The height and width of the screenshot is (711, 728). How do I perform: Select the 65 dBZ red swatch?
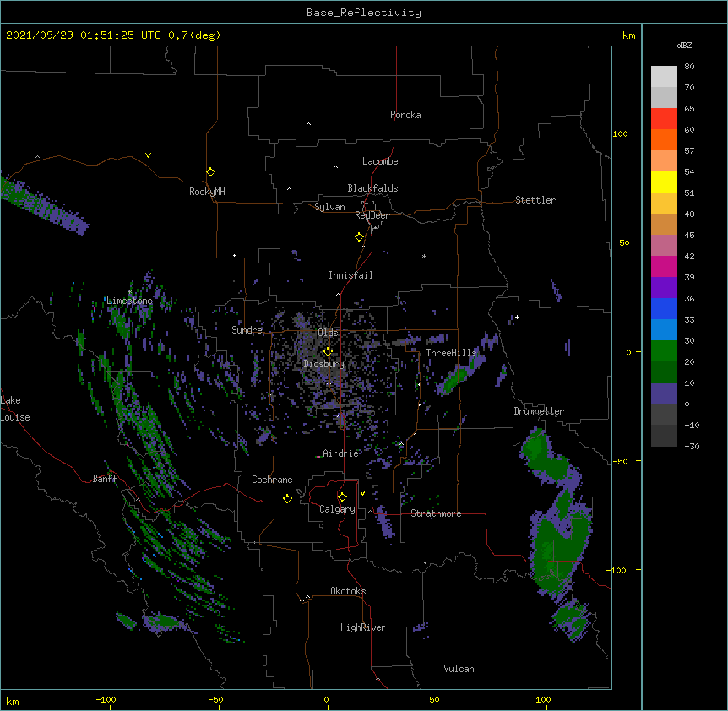click(664, 118)
